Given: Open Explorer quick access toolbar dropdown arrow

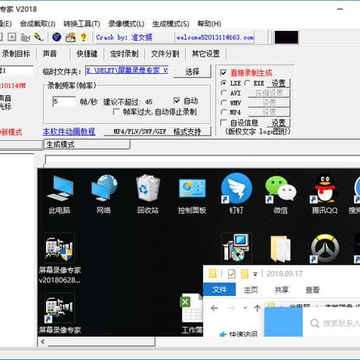Looking at the screenshot, I should pos(255,274).
